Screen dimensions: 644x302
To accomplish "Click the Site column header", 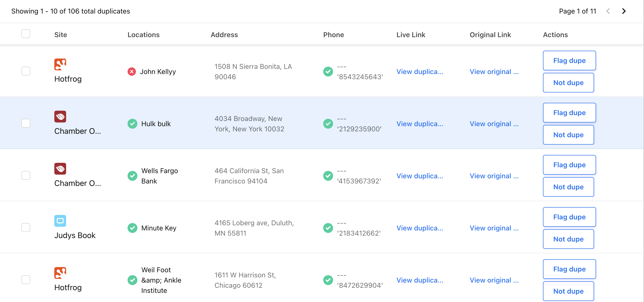I will tap(60, 35).
